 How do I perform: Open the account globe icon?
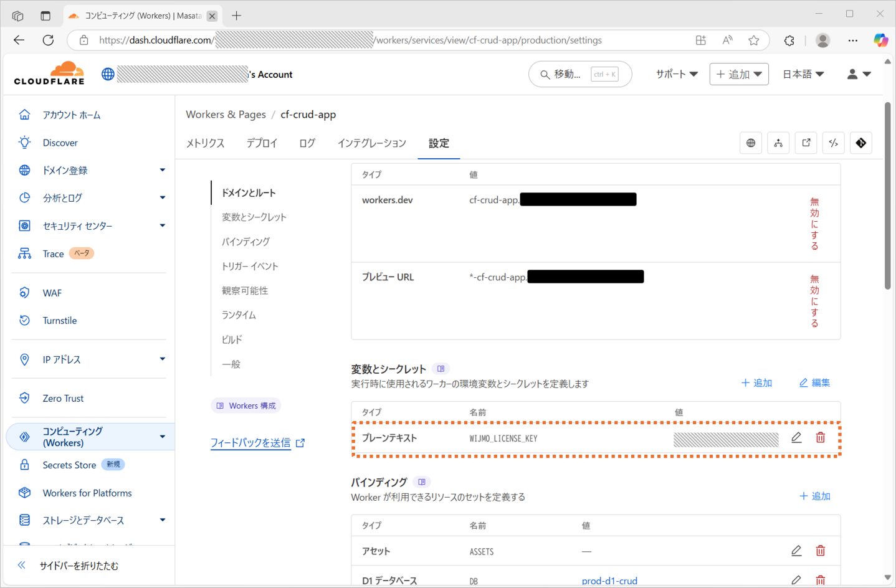coord(108,74)
